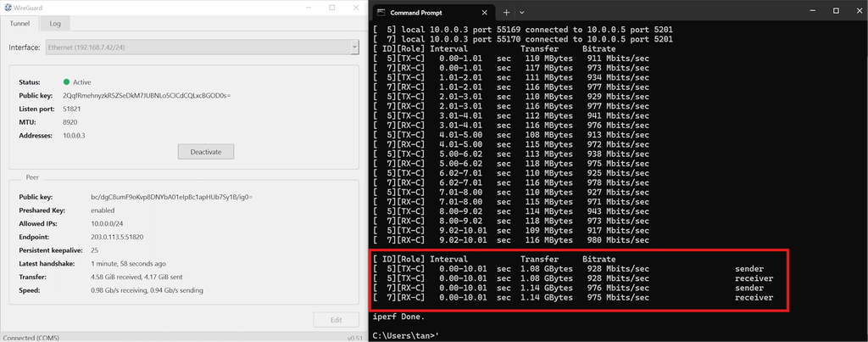The width and height of the screenshot is (868, 342).
Task: Click the summary 975 Mbits/sec receiver row
Action: (x=573, y=298)
